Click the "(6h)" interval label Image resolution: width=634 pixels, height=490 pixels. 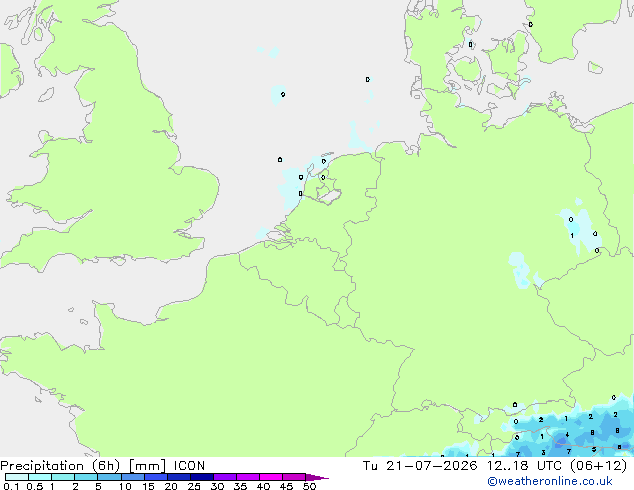point(106,466)
